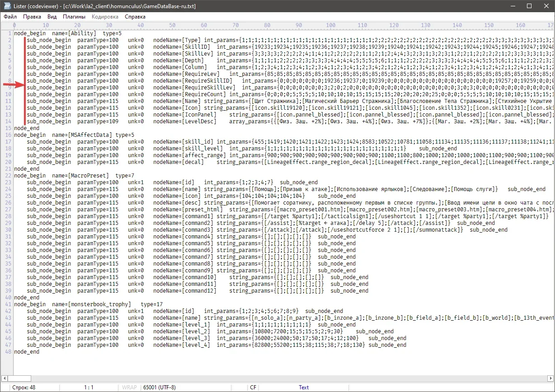Viewport: 555px width, 392px height.
Task: Click line number 22 in the gutter
Action: coord(9,176)
